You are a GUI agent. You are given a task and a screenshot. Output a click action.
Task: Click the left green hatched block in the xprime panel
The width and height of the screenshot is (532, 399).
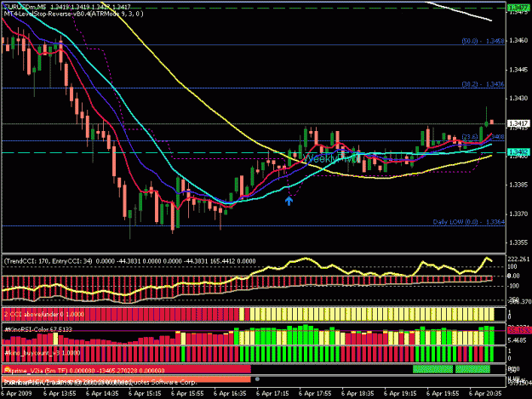click(x=432, y=369)
